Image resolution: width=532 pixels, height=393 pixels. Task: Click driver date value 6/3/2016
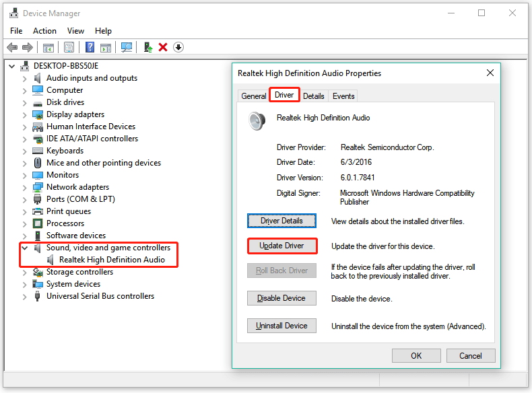356,162
